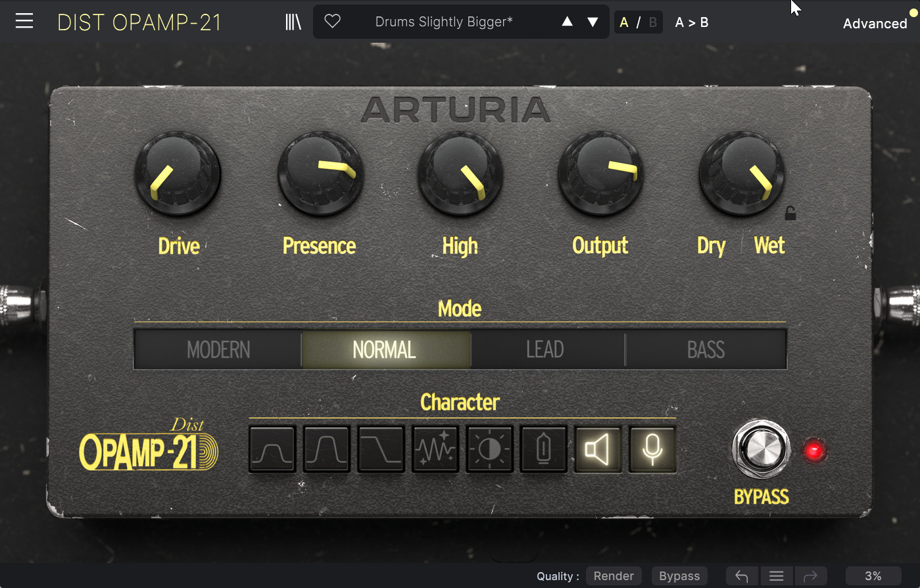
Task: Toggle low-pass filter character button
Action: coord(381,450)
